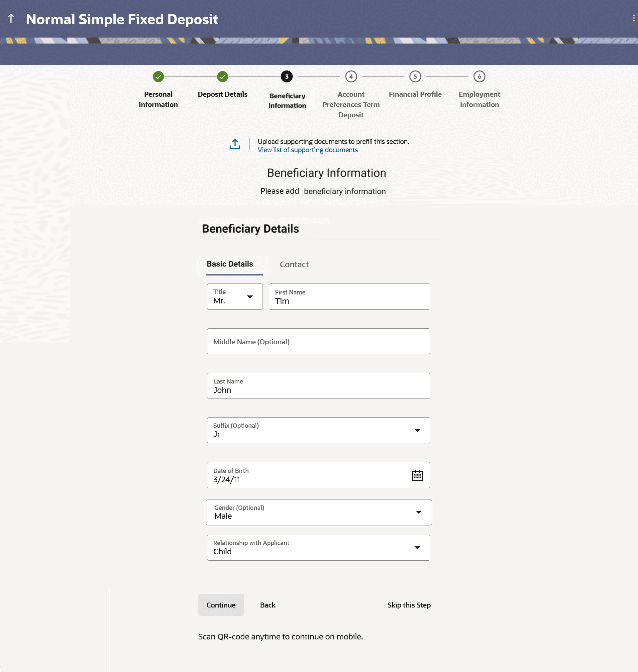Open the Date of Birth calendar picker

417,475
